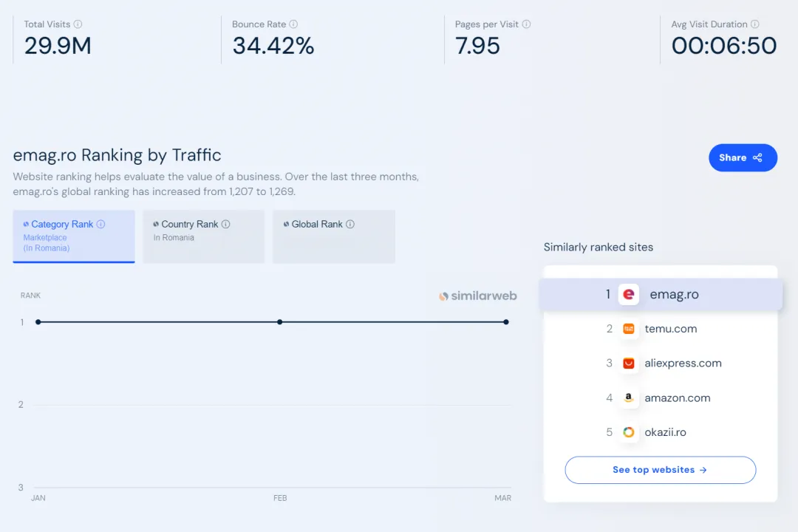Click the okazii.ro site logo icon
Screen dimensions: 798x532
coord(629,432)
